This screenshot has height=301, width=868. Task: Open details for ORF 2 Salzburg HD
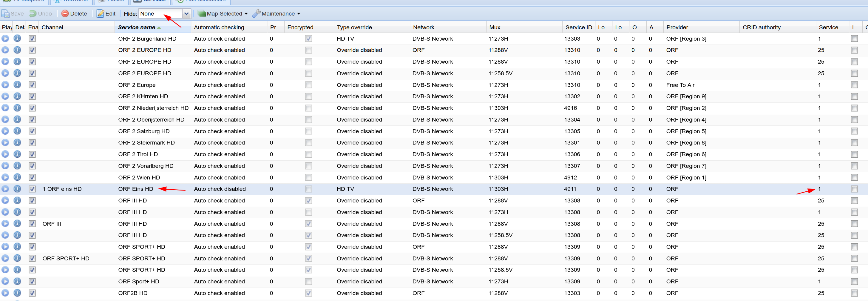point(17,131)
